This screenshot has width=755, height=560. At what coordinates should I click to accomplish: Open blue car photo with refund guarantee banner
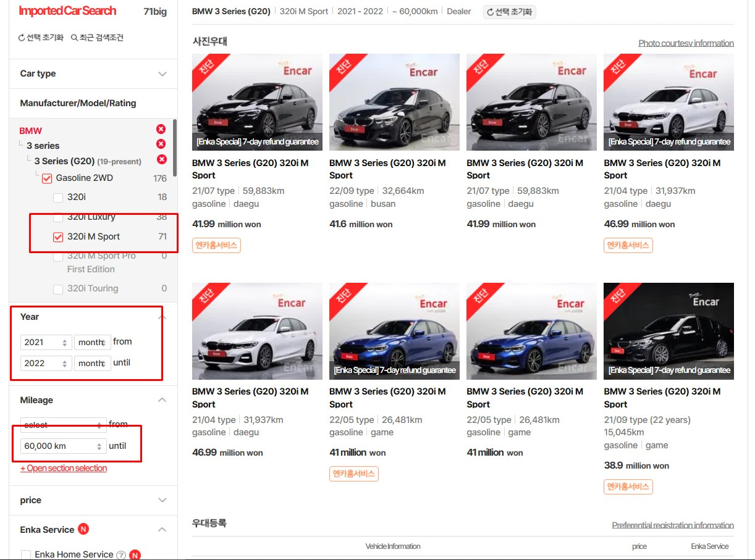tap(394, 331)
